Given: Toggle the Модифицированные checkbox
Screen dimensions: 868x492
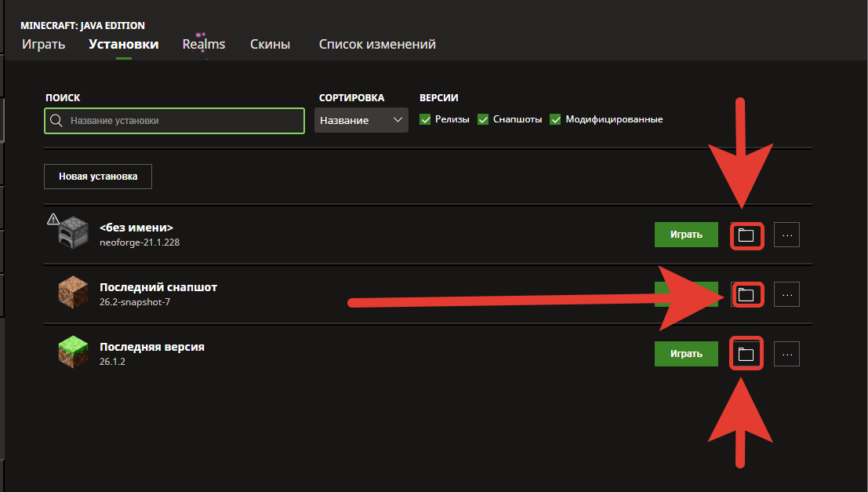Looking at the screenshot, I should pyautogui.click(x=555, y=119).
